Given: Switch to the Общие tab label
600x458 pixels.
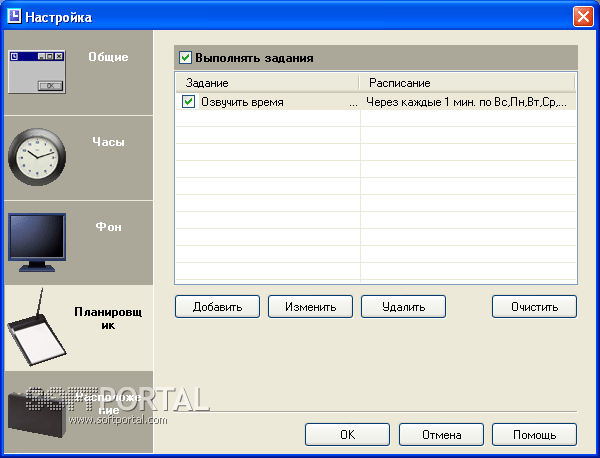Looking at the screenshot, I should coord(108,57).
